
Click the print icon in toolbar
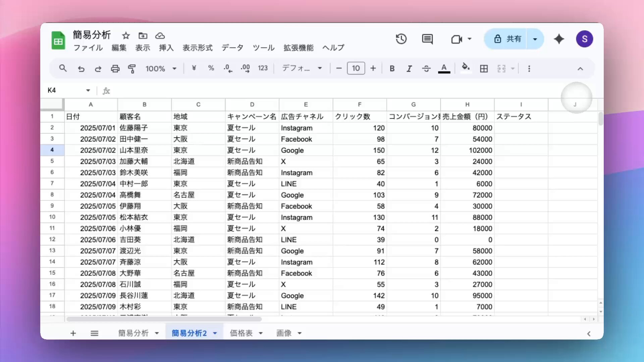115,69
